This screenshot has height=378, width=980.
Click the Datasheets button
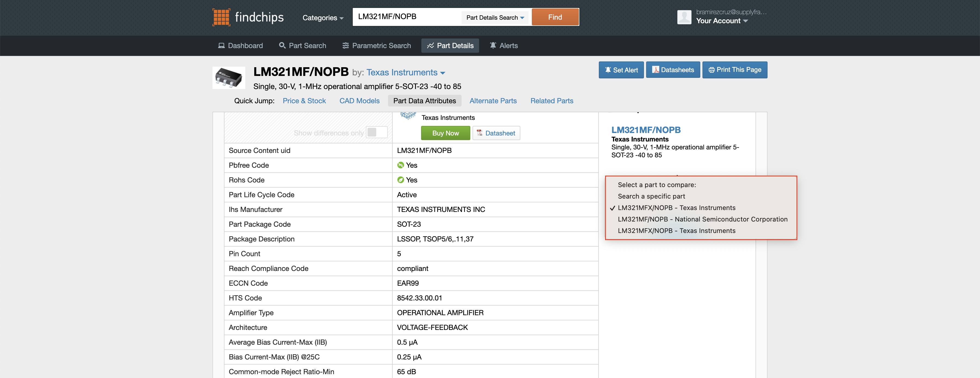click(x=673, y=70)
